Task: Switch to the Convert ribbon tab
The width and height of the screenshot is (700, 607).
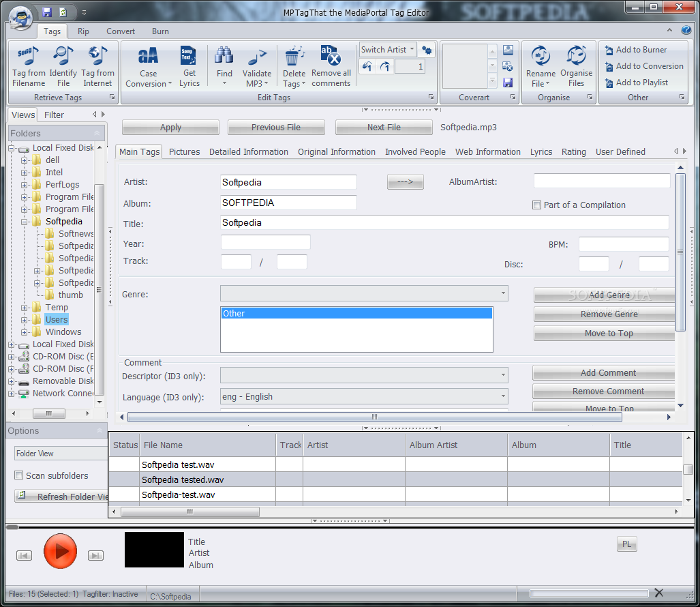Action: tap(121, 31)
